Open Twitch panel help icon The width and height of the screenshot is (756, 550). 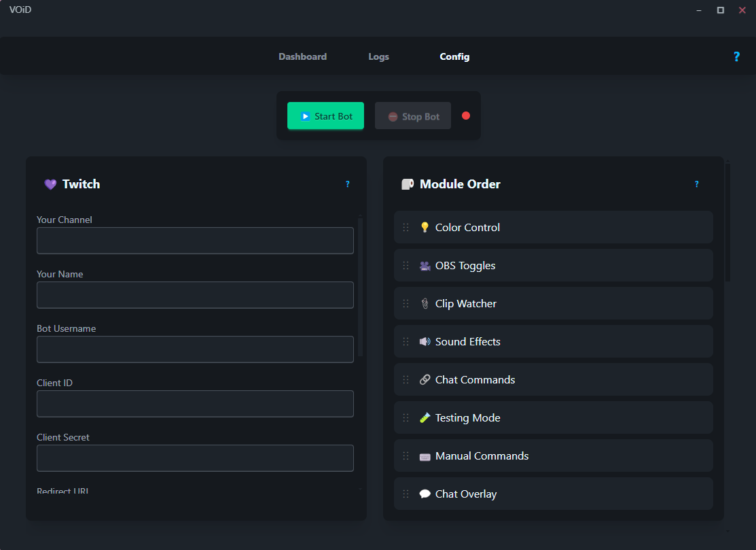coord(348,184)
